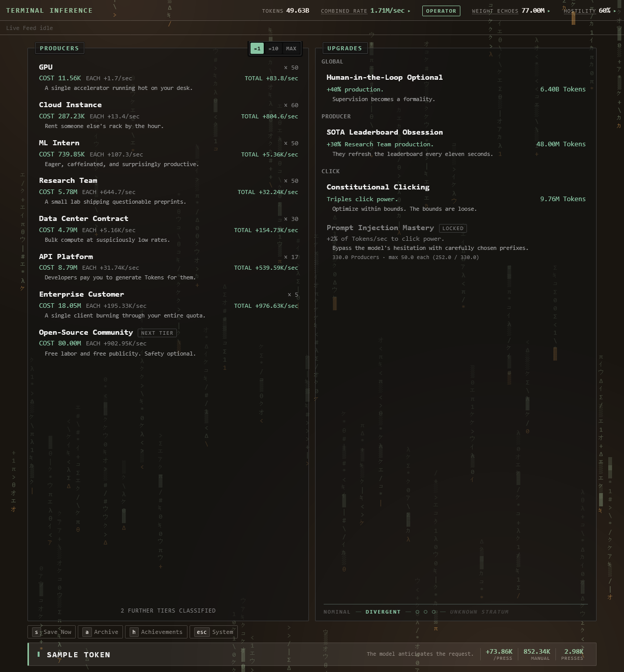Viewport: 624px width, 672px height.
Task: Buy a Research Team
Action: 168,191
